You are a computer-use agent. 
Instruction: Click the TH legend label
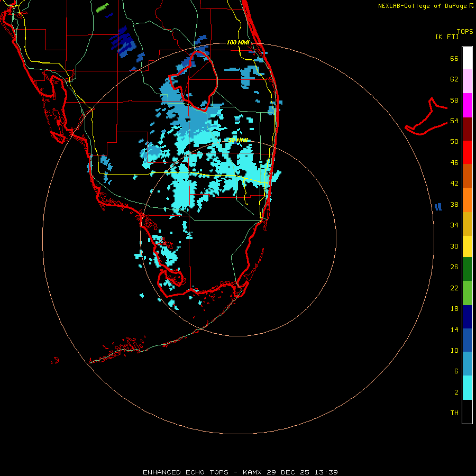454,413
